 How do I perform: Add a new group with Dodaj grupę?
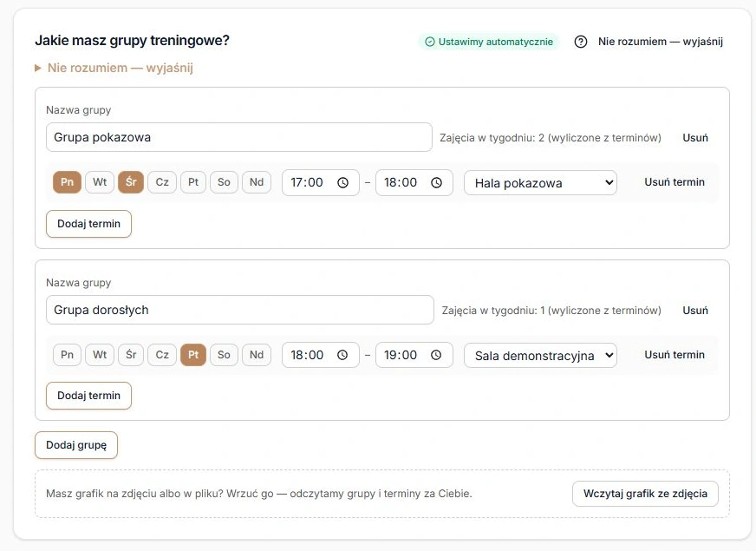point(76,445)
